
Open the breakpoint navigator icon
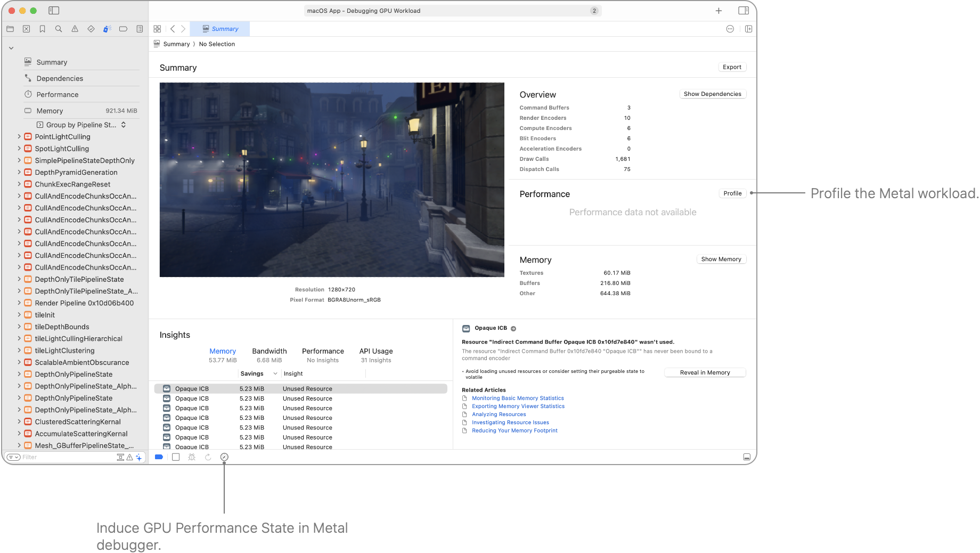(x=123, y=29)
